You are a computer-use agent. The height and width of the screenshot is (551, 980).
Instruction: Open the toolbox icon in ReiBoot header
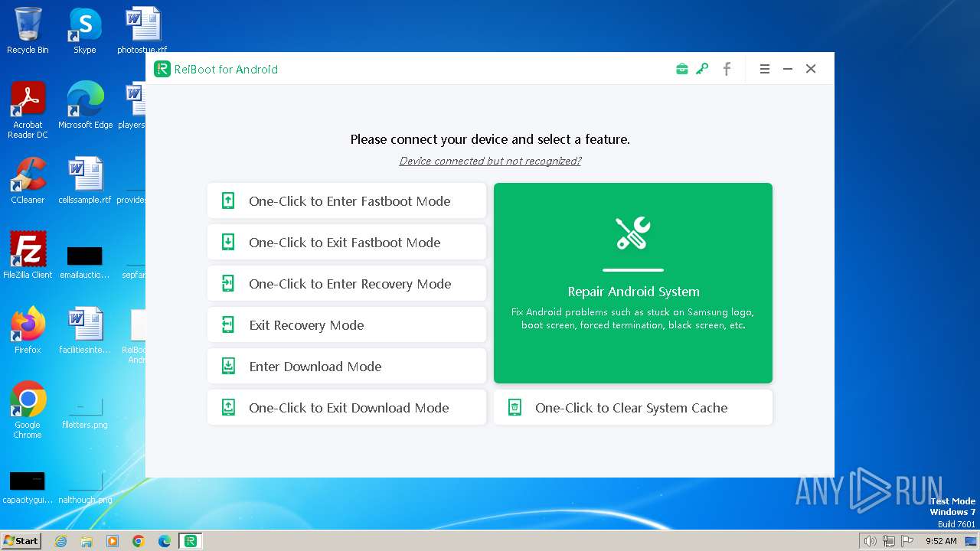tap(681, 69)
